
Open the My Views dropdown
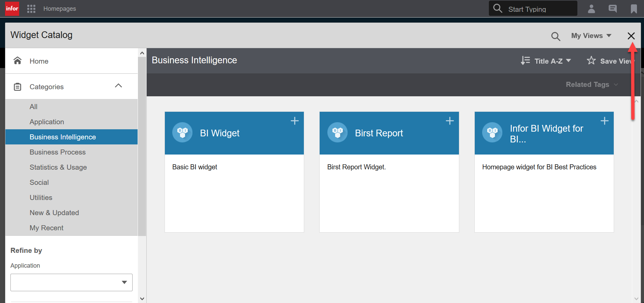click(x=591, y=36)
